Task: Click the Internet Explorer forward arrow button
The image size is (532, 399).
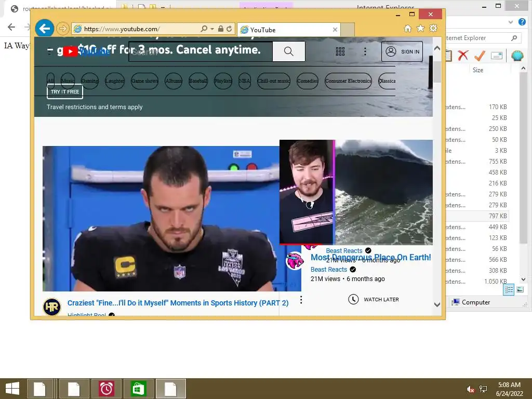Action: (62, 29)
